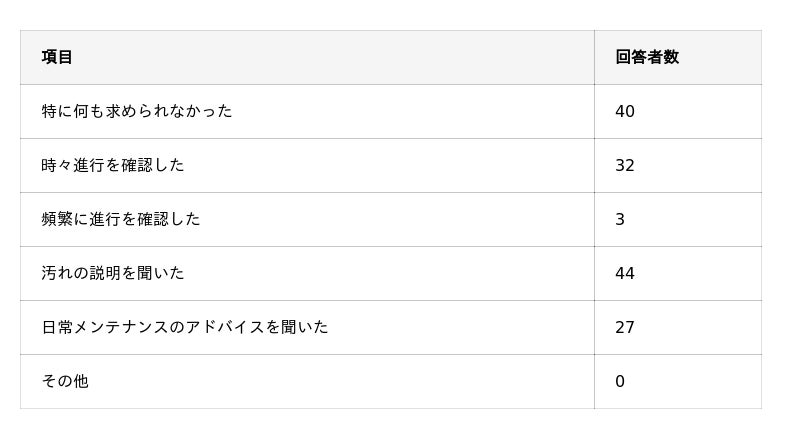Click the value 32 cell
Image resolution: width=800 pixels, height=439 pixels.
pyautogui.click(x=625, y=165)
